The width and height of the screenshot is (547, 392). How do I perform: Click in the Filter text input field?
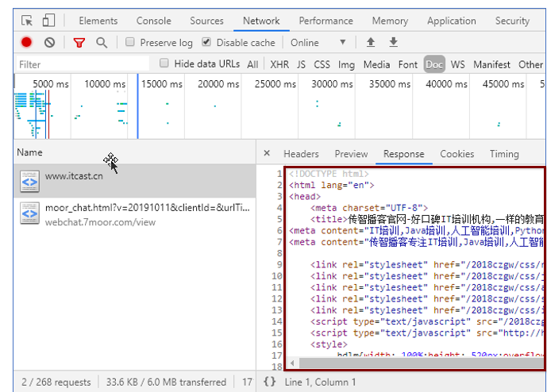click(79, 64)
